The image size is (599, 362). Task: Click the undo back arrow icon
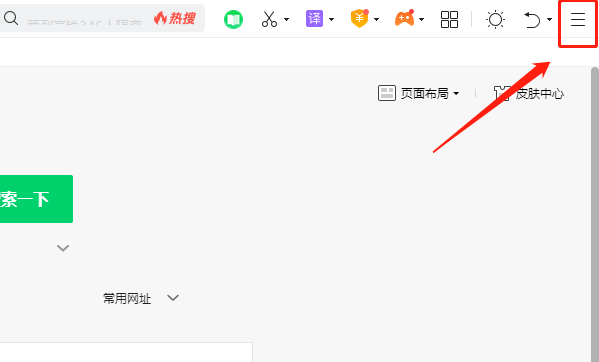(532, 20)
